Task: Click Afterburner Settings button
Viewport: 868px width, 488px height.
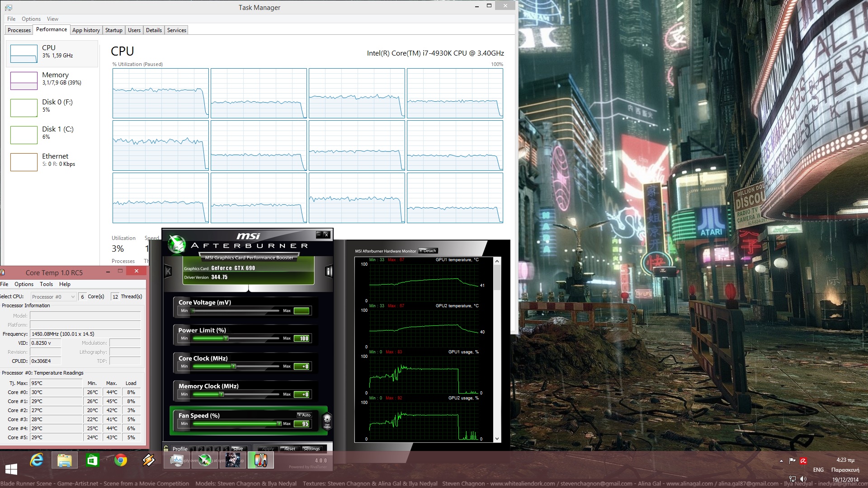Action: [x=311, y=449]
